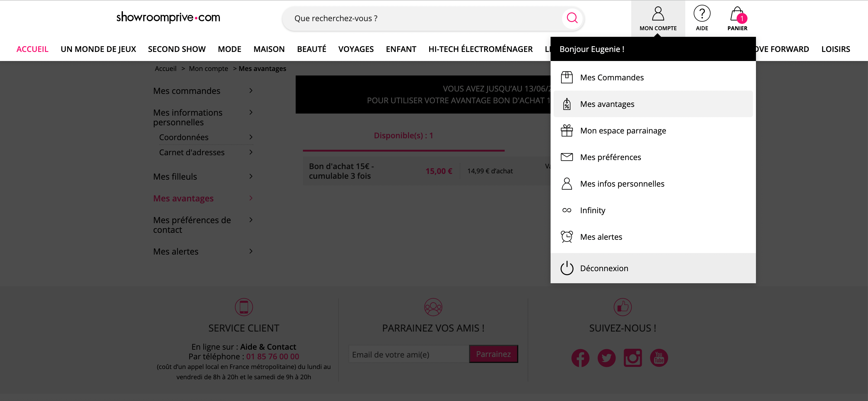Open the Aide & Contact link
This screenshot has height=401, width=868.
coord(268,346)
